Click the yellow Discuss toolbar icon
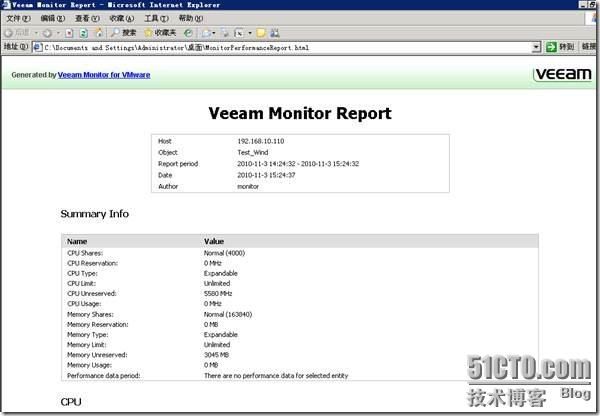This screenshot has width=600, height=416. (x=261, y=33)
